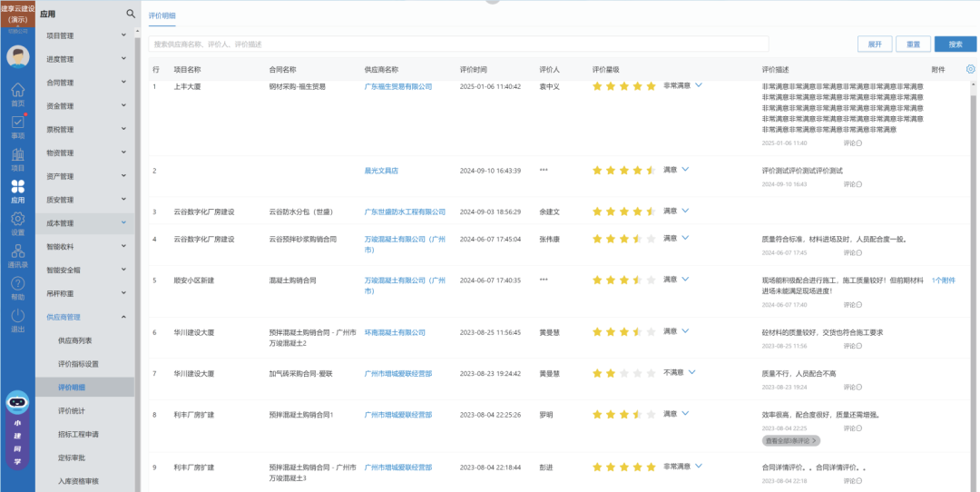This screenshot has width=980, height=492.
Task: Open the 事项 tasks icon
Action: [x=17, y=126]
